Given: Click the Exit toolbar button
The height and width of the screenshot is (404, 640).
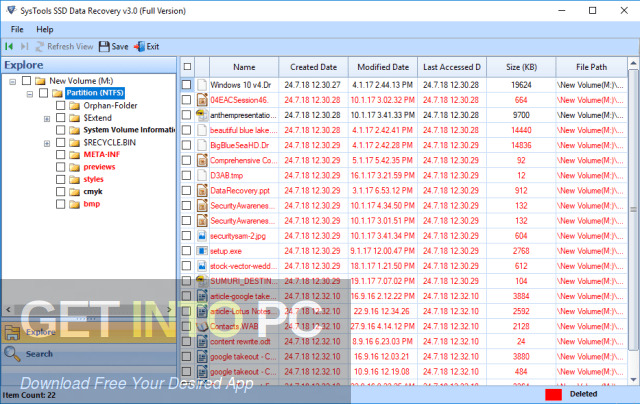Looking at the screenshot, I should tap(147, 47).
